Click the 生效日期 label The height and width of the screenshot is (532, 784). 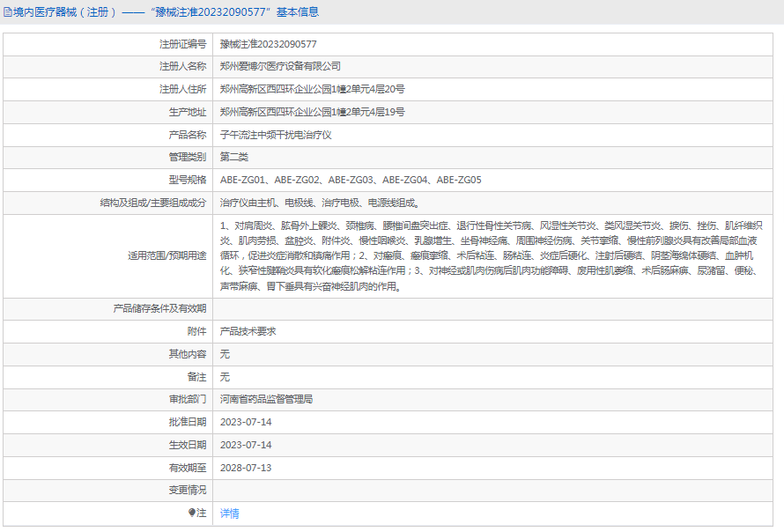pyautogui.click(x=188, y=445)
